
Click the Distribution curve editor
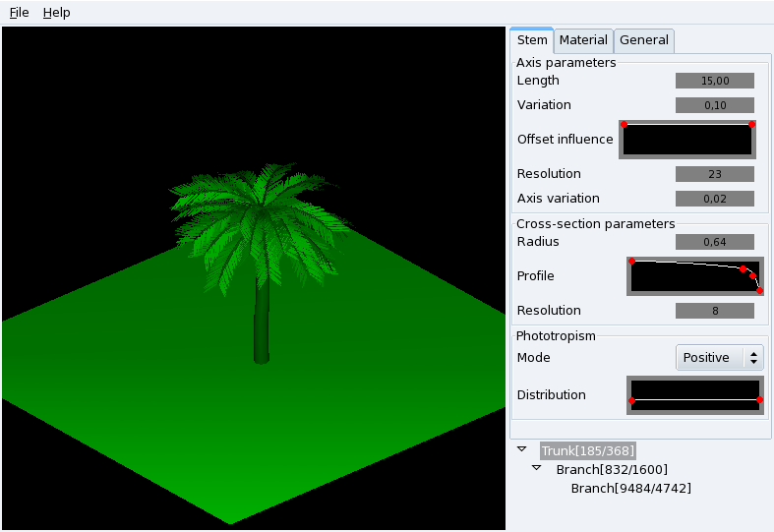point(695,395)
